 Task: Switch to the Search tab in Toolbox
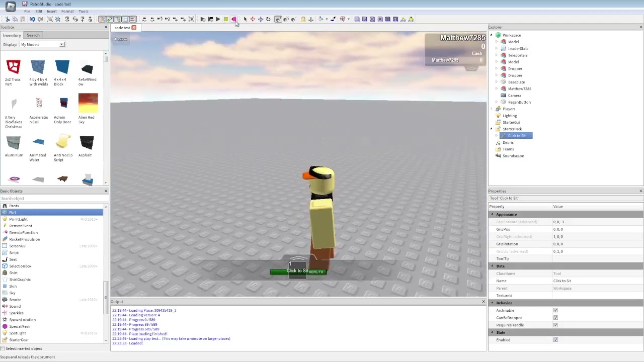click(x=33, y=35)
